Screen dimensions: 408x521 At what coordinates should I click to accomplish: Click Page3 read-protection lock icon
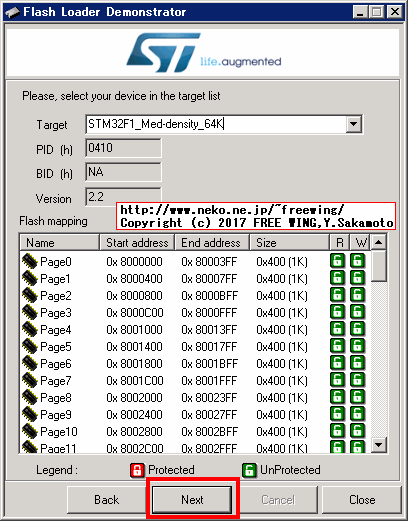click(337, 312)
